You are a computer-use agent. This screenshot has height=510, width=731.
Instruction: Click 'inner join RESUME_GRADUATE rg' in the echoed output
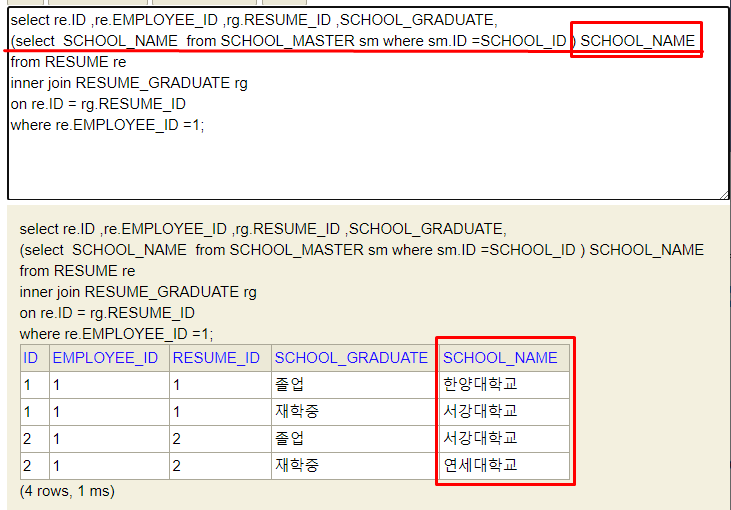click(138, 292)
